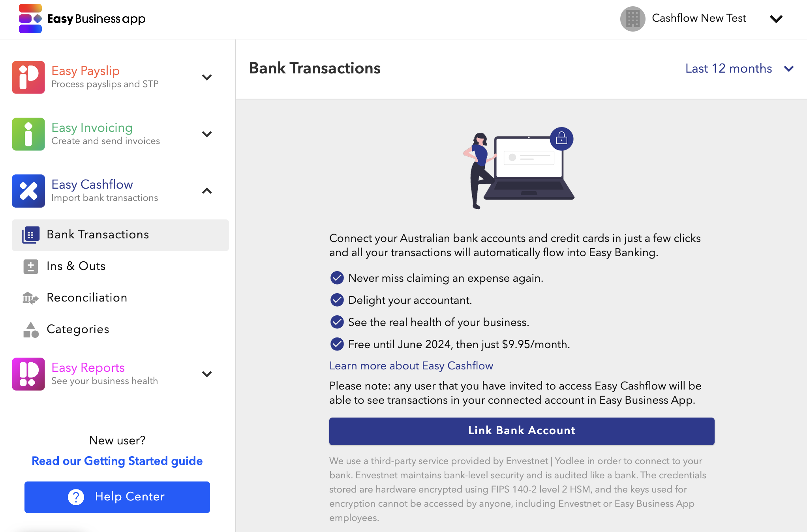Click the Link Bank Account button

(x=522, y=431)
